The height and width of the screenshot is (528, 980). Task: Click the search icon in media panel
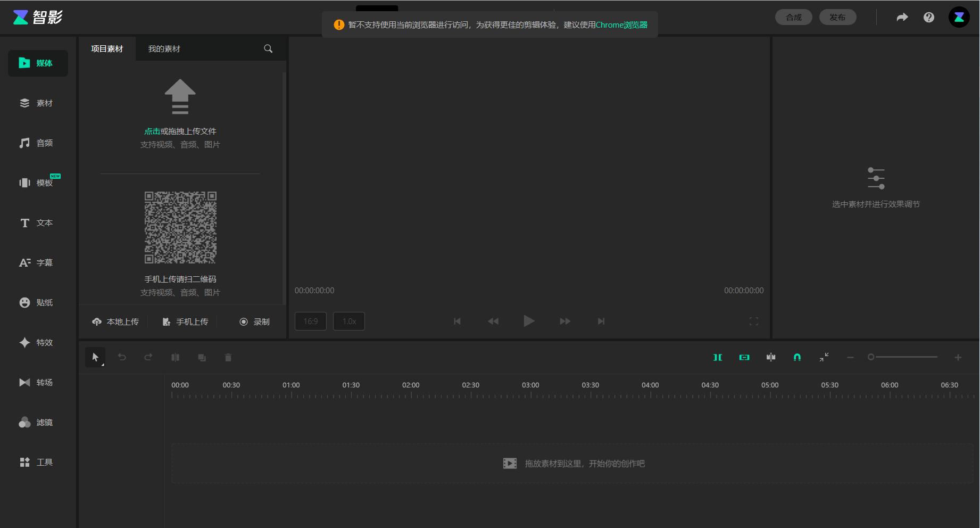pyautogui.click(x=268, y=49)
